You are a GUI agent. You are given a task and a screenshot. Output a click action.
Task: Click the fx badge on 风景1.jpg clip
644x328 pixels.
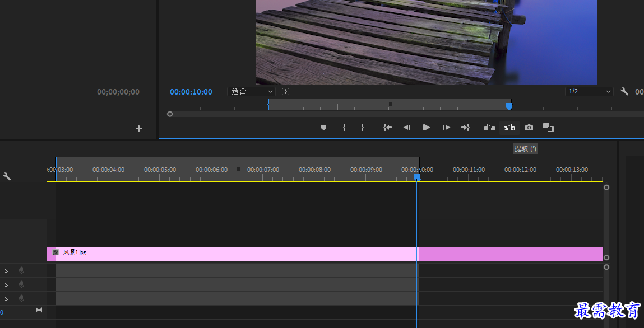(x=55, y=252)
